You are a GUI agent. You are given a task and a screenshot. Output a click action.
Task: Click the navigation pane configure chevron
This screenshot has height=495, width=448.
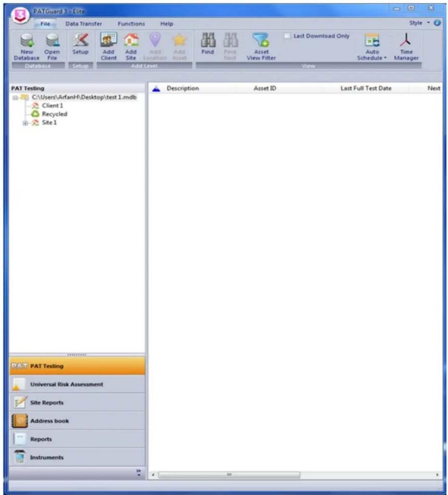pos(139,472)
